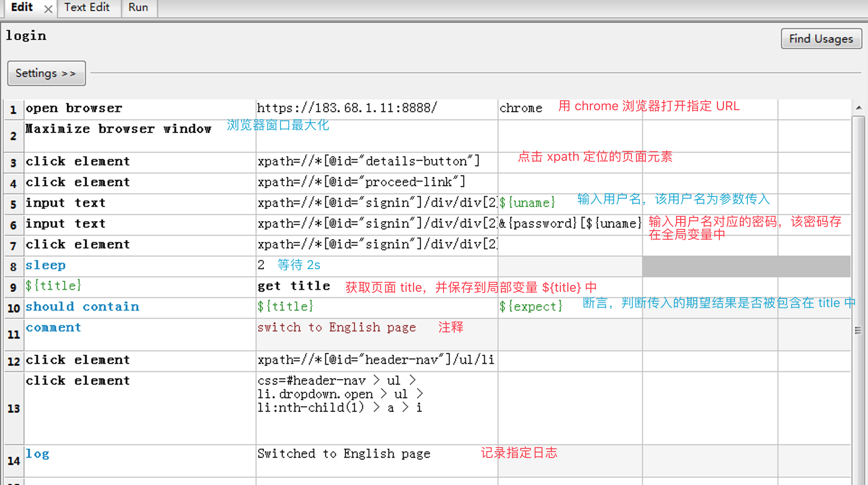
Task: Select 'input text' keyword in row 6
Action: tap(140, 225)
